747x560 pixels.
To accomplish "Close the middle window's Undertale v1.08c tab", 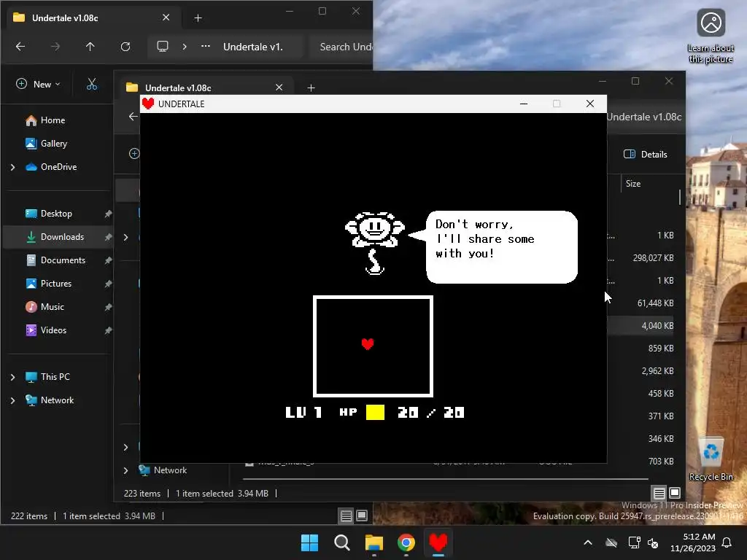I will pos(279,87).
